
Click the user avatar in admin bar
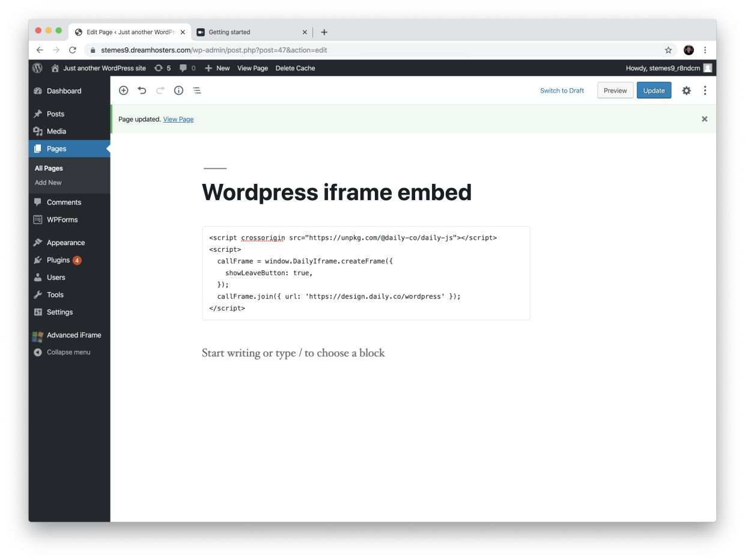pos(708,68)
